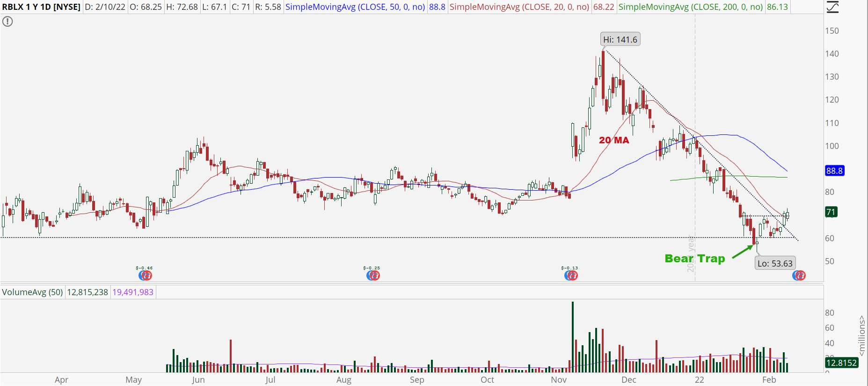Image resolution: width=868 pixels, height=386 pixels.
Task: Click the high price readout H: 72.68
Action: coord(182,7)
